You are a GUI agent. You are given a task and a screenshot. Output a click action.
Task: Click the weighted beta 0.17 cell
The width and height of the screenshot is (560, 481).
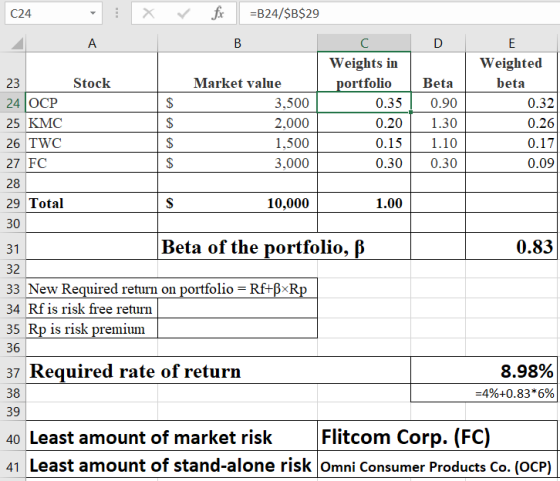[511, 143]
